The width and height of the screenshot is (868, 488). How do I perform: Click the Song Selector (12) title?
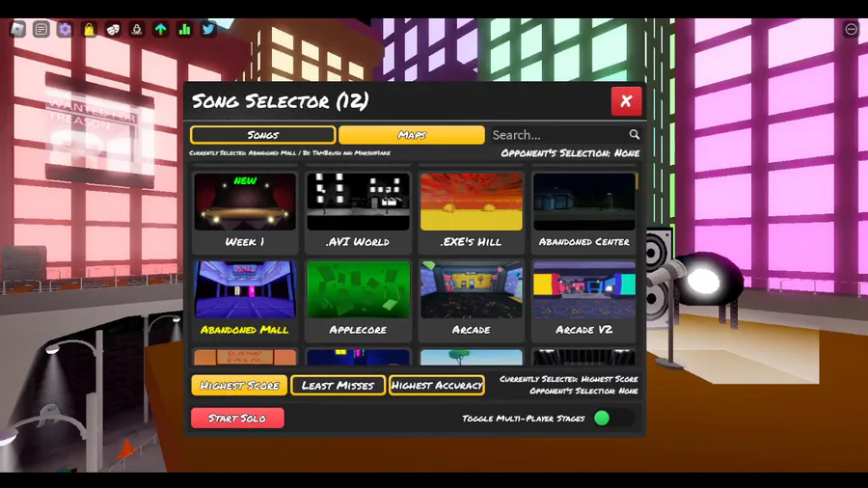[x=280, y=101]
